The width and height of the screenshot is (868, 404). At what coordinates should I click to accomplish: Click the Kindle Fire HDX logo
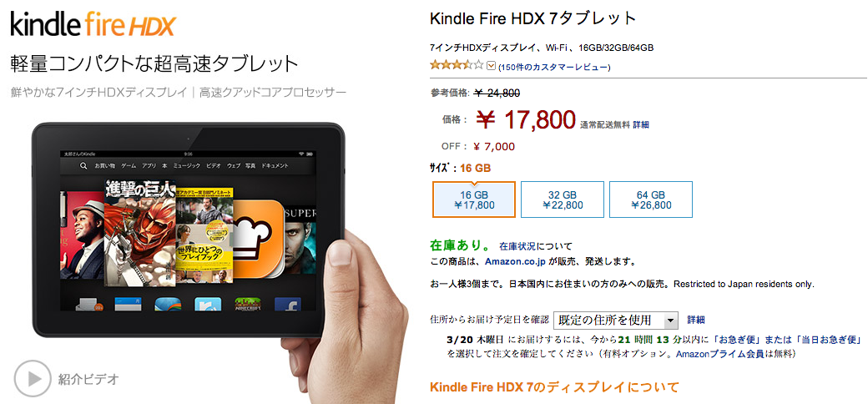pos(93,25)
